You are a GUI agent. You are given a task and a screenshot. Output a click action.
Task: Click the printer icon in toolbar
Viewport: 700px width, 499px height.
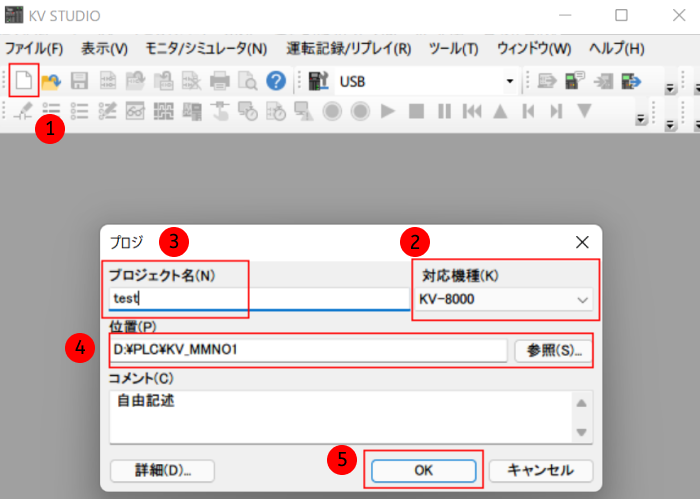(220, 81)
